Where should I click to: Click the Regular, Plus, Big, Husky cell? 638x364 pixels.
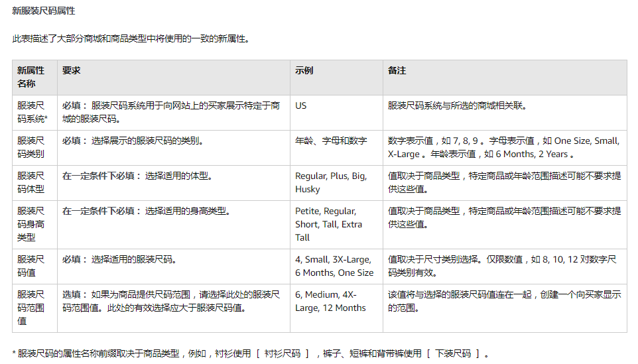tap(336, 182)
